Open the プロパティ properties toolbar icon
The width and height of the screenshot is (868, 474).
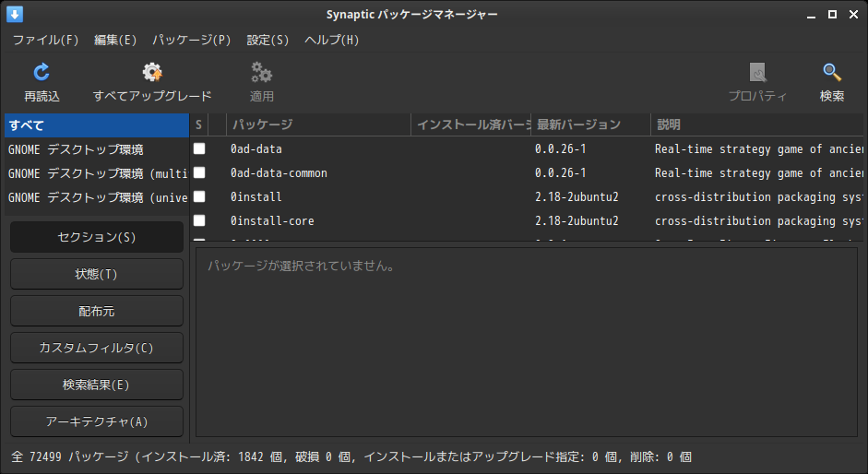click(757, 72)
